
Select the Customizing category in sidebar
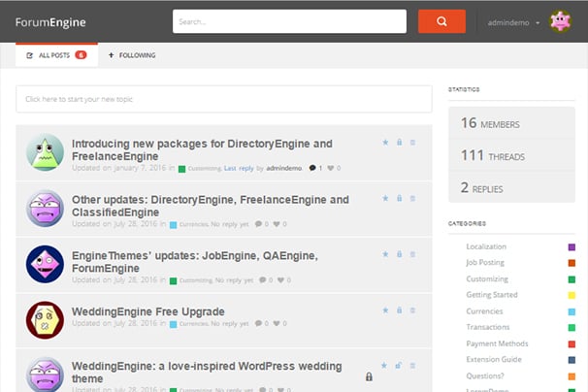point(487,278)
